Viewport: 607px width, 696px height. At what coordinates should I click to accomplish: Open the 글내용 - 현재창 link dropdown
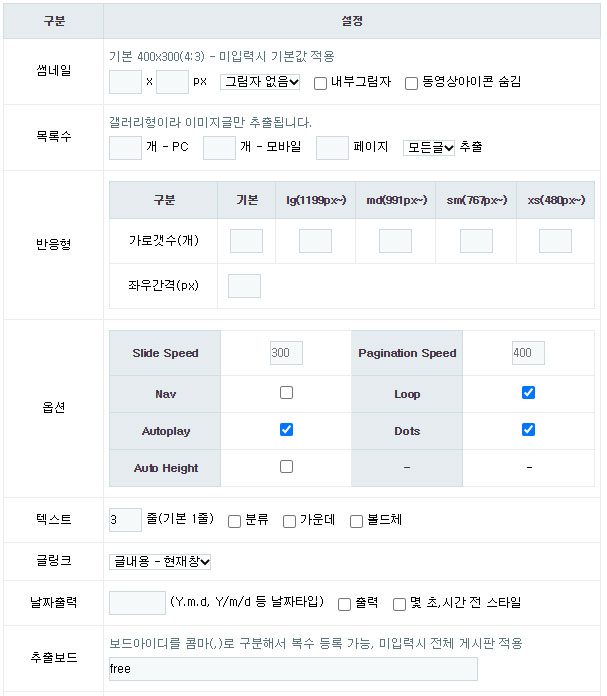point(160,562)
